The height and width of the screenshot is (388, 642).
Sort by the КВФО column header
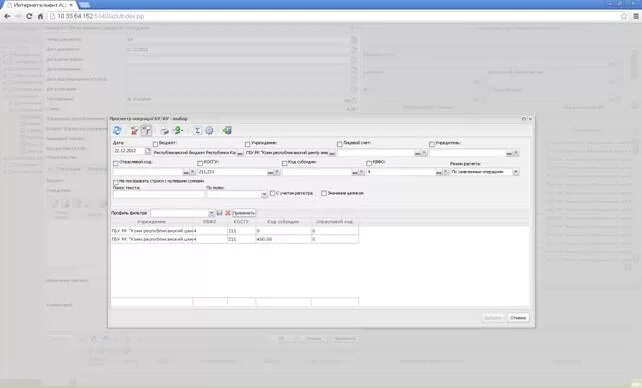[210, 222]
